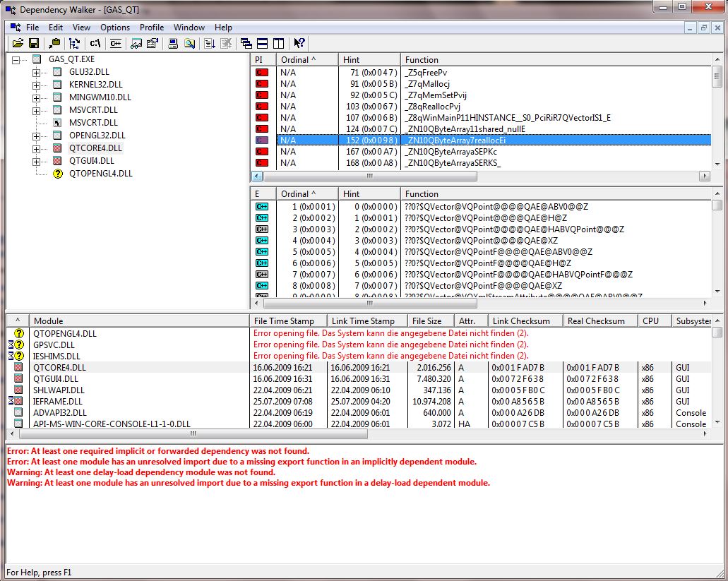Image resolution: width=728 pixels, height=581 pixels.
Task: Expand the OPENGL32.DLL tree node
Action: (x=36, y=136)
